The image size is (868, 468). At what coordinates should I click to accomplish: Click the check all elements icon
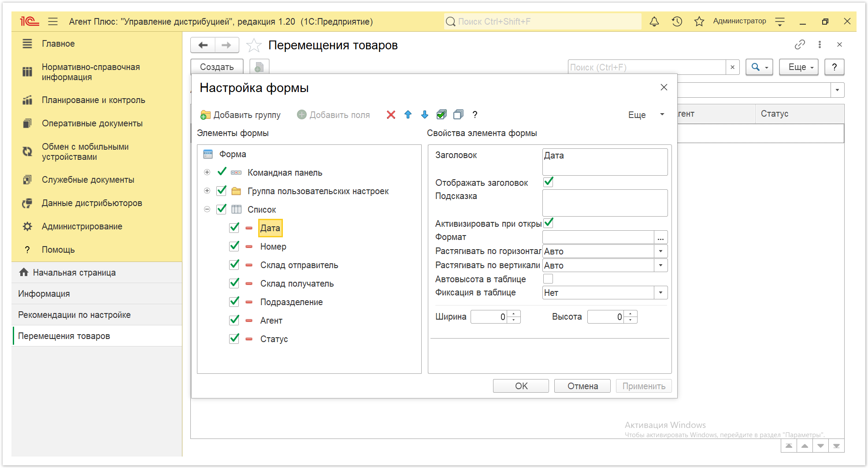441,115
